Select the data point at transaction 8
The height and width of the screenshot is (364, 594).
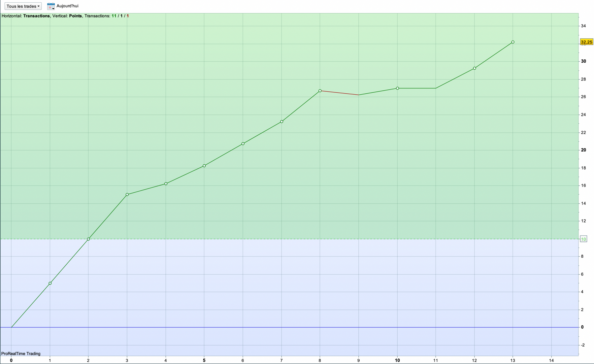[x=320, y=91]
